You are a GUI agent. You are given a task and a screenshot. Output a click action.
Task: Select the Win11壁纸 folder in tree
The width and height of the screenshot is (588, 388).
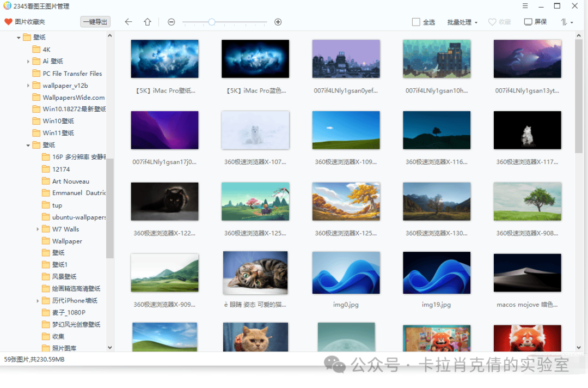tap(58, 133)
